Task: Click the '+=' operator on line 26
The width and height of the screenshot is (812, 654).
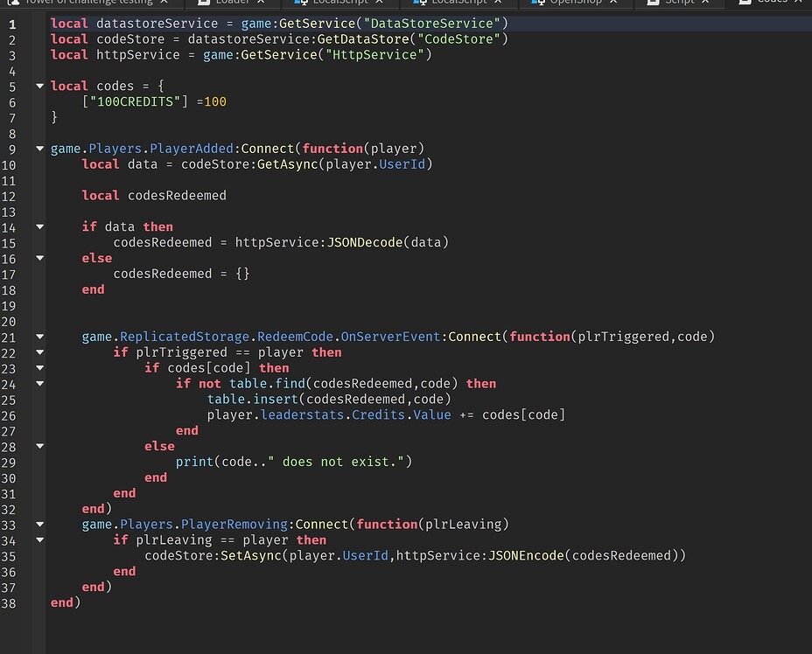Action: point(466,414)
